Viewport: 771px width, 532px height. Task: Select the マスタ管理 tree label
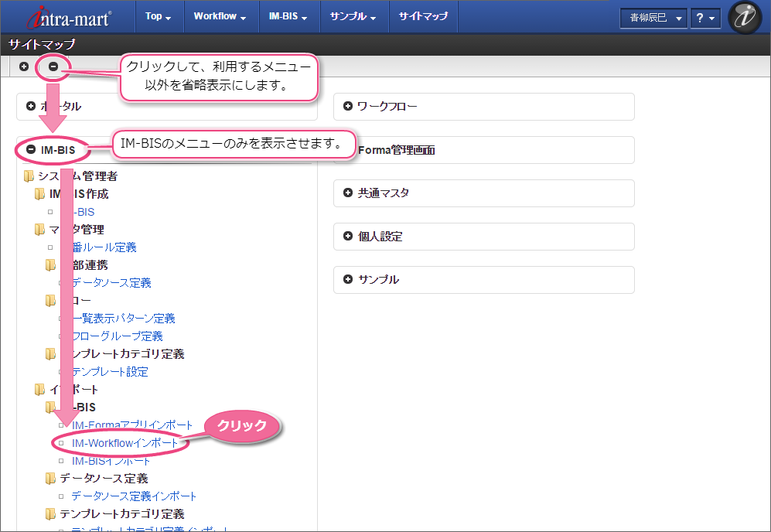pyautogui.click(x=77, y=229)
